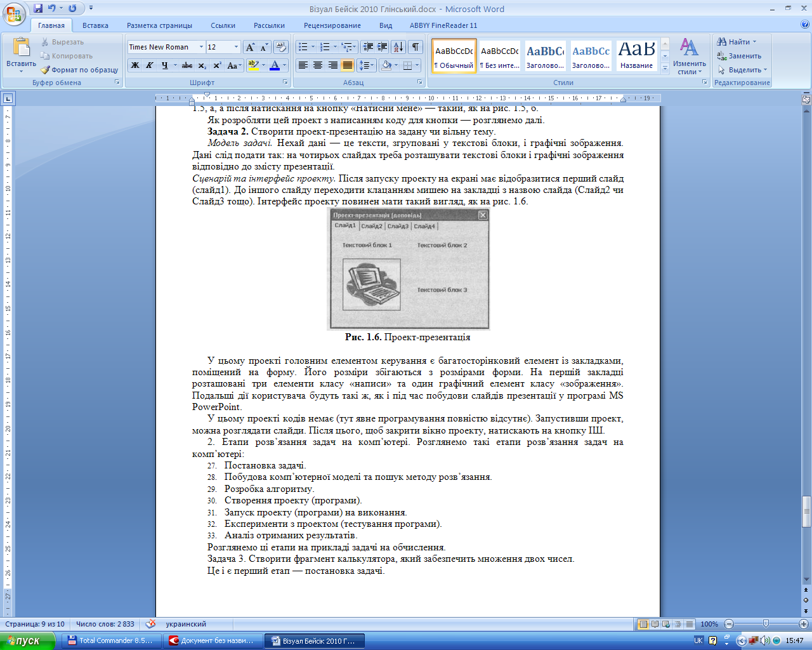This screenshot has height=650, width=812.
Task: Open the Рассылки ribbon tab
Action: click(269, 25)
